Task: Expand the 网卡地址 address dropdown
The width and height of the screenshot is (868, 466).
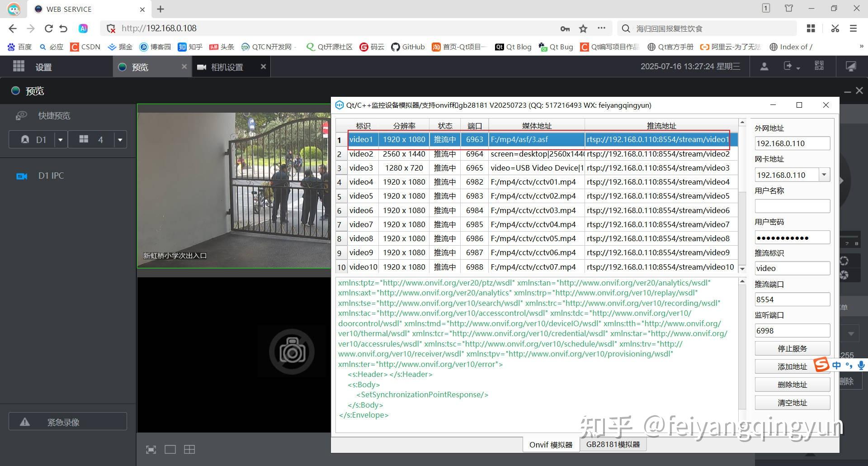Action: point(824,175)
